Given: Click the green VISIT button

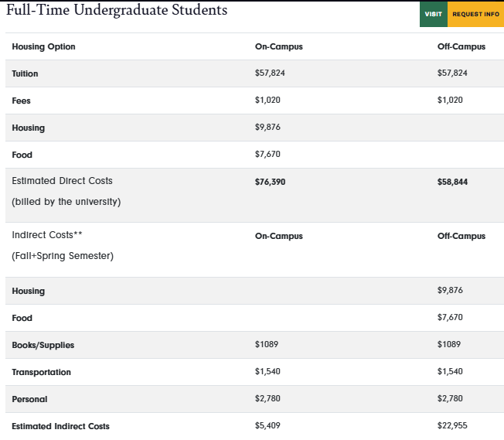Looking at the screenshot, I should point(433,14).
